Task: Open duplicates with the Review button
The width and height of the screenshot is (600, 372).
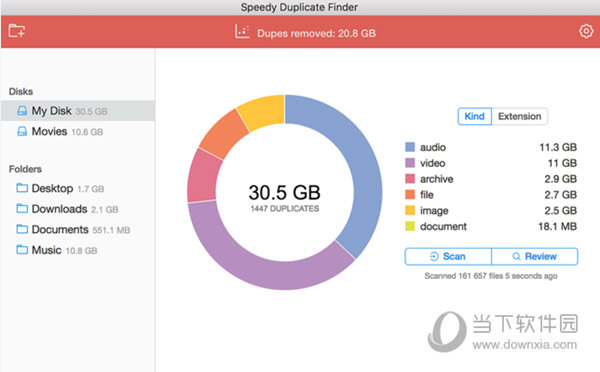Action: [x=535, y=256]
